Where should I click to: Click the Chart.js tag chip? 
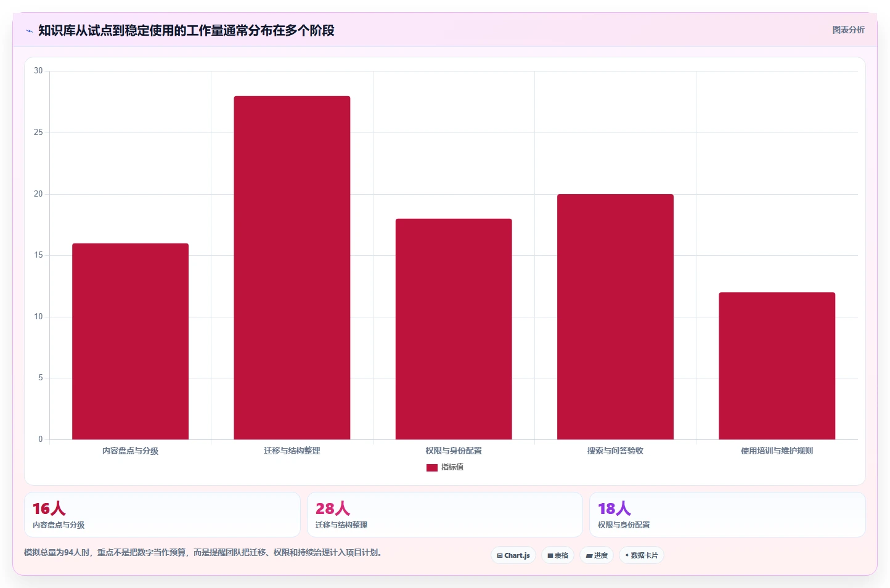(513, 555)
